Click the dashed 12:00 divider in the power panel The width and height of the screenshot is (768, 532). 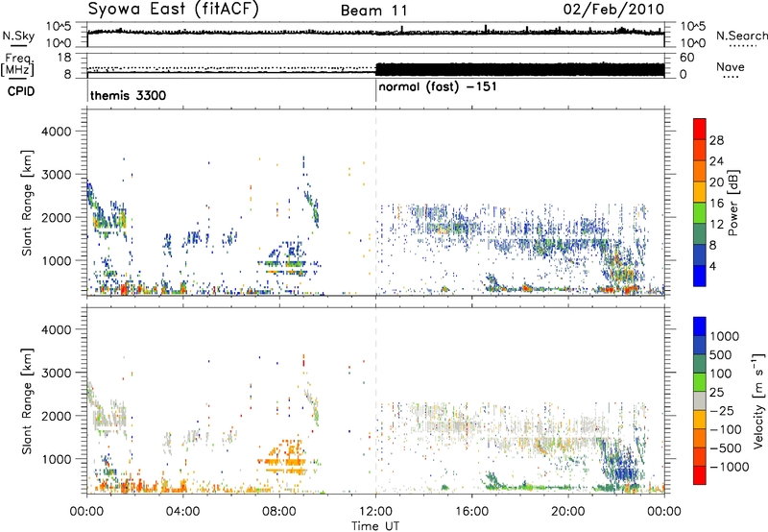[x=375, y=203]
